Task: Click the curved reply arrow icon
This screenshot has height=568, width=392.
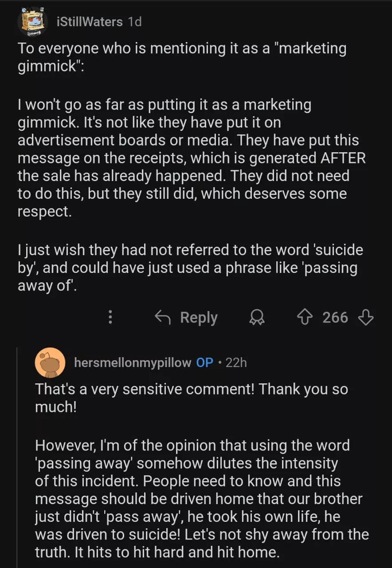Action: pos(163,317)
